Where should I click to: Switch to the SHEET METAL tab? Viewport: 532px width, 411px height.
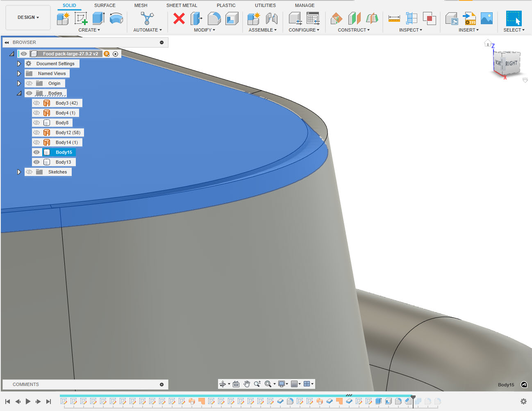[x=182, y=5]
